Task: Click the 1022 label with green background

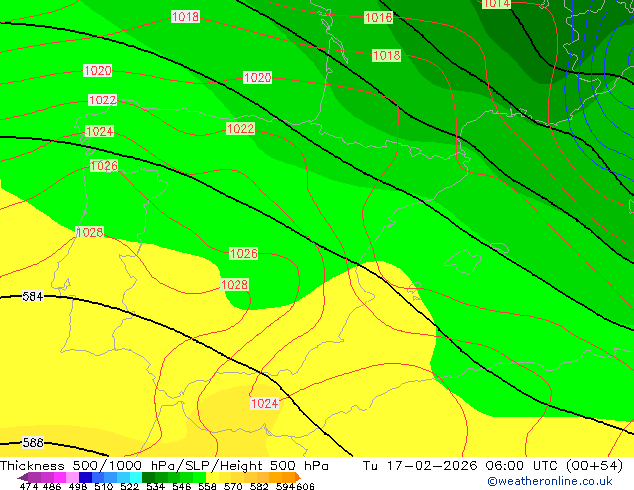Action: pos(241,129)
